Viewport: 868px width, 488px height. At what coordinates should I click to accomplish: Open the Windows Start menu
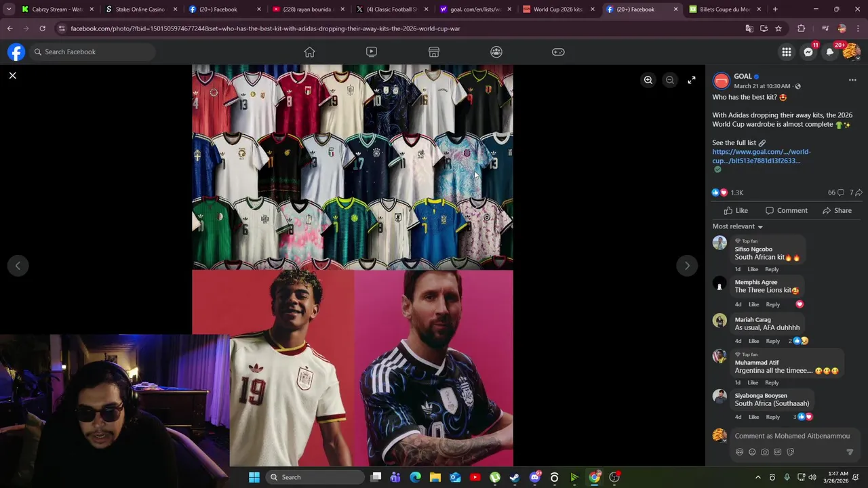point(254,477)
